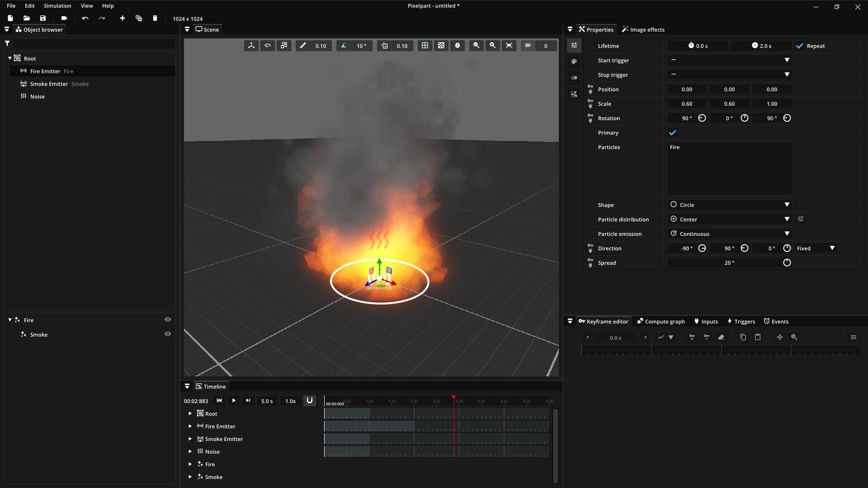The width and height of the screenshot is (868, 488).
Task: Toggle visibility of Smoke particle type
Action: pyautogui.click(x=168, y=334)
